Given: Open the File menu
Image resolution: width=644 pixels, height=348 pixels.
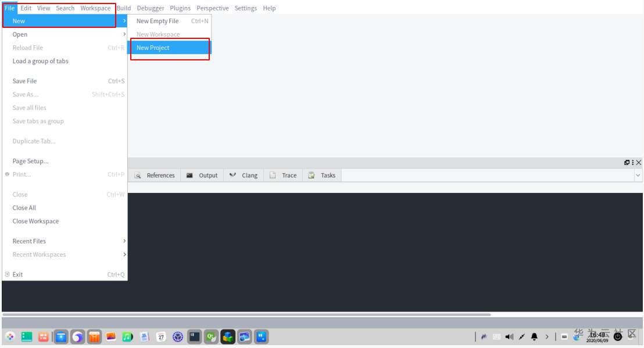Looking at the screenshot, I should [x=10, y=8].
